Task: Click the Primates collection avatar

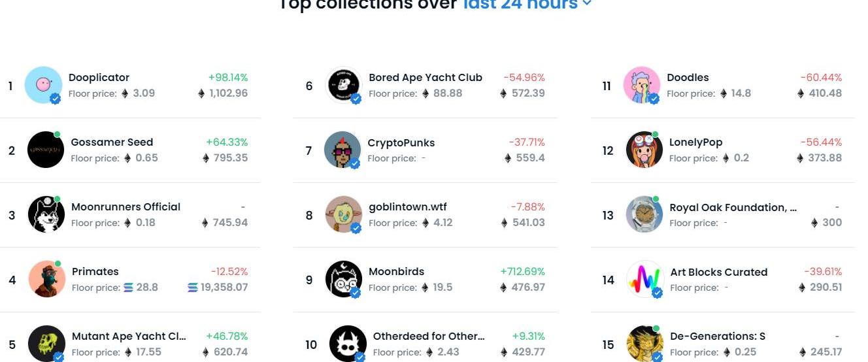Action: click(47, 279)
